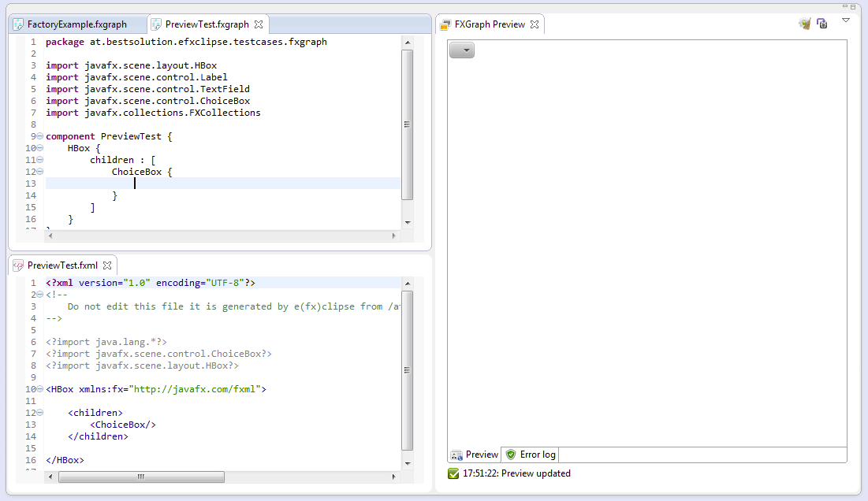This screenshot has height=501, width=868.
Task: Click the second toolbar icon in FXGraph Preview
Action: click(x=821, y=24)
